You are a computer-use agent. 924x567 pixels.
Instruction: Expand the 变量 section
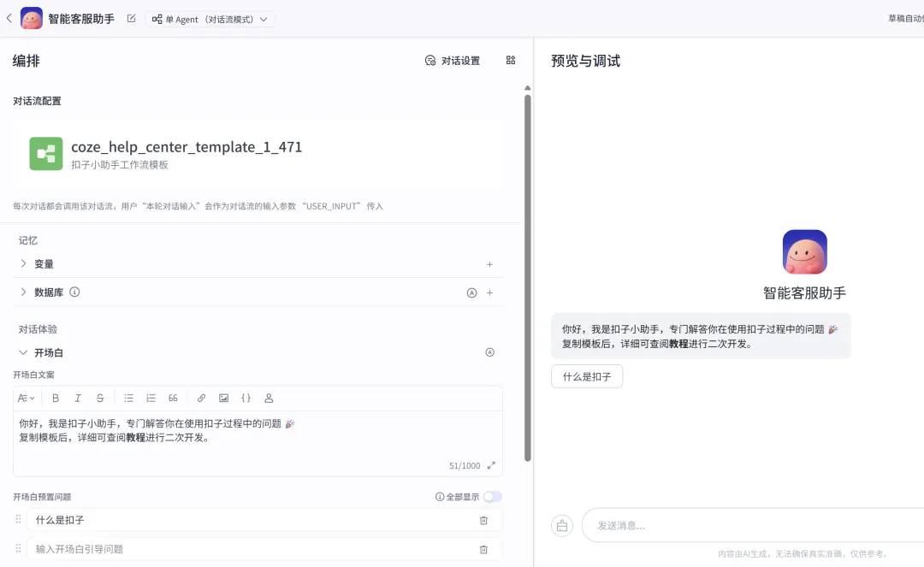23,263
